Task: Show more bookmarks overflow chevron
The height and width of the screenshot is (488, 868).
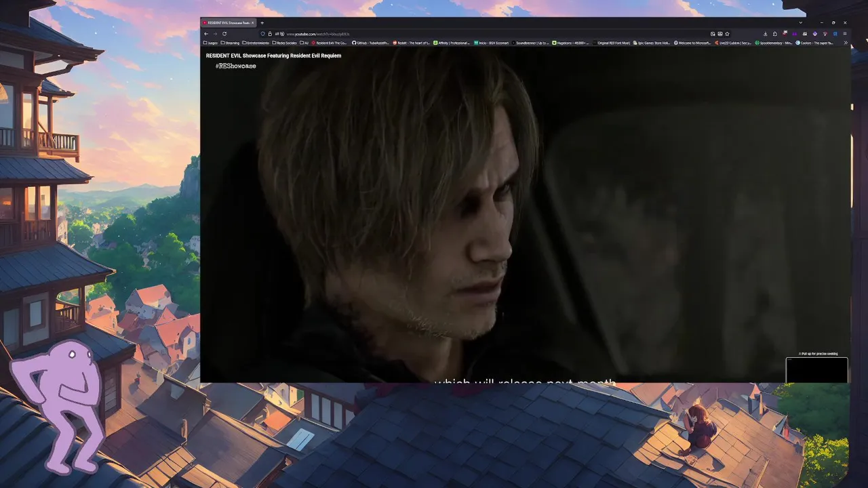Action: point(846,43)
